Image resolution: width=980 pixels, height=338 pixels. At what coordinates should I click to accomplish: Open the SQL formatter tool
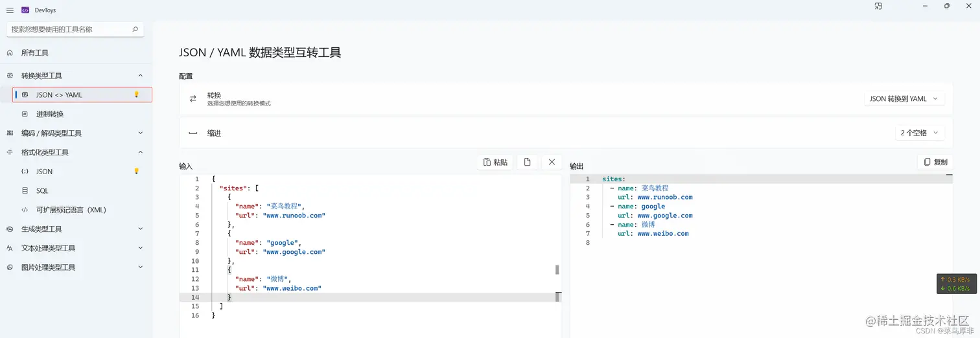tap(76, 191)
